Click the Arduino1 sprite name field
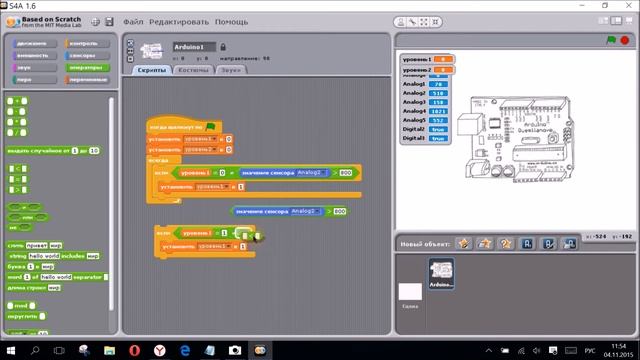Screen dimensions: 640x360 pyautogui.click(x=194, y=47)
